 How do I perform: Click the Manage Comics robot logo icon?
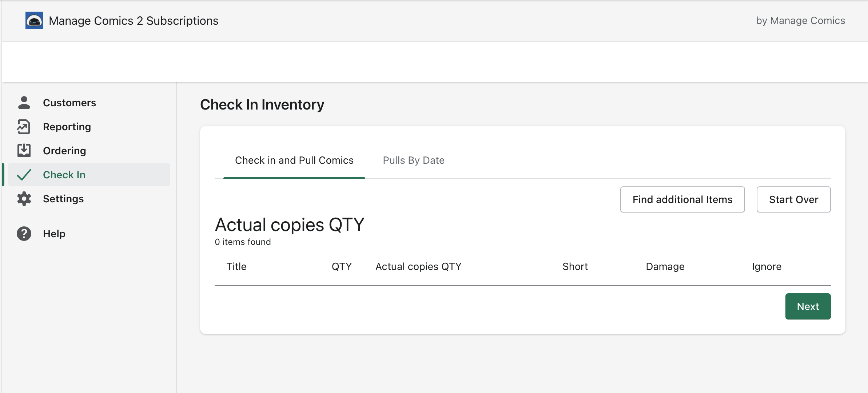coord(34,20)
